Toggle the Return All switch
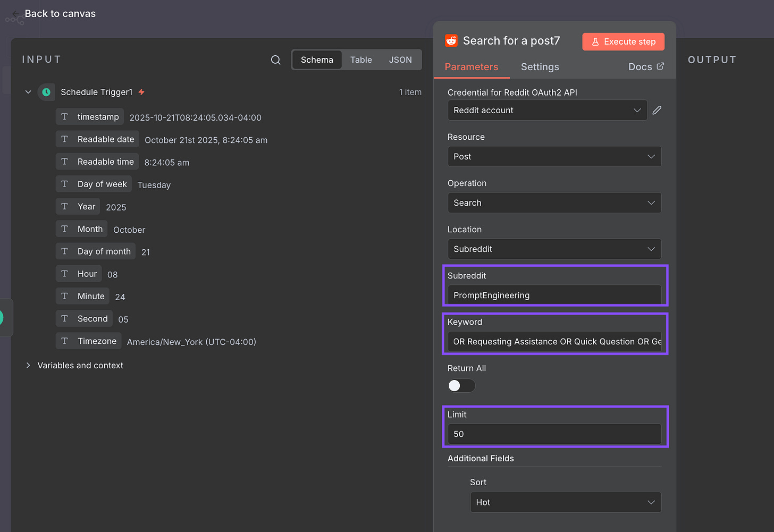Viewport: 774px width, 532px height. [x=461, y=386]
